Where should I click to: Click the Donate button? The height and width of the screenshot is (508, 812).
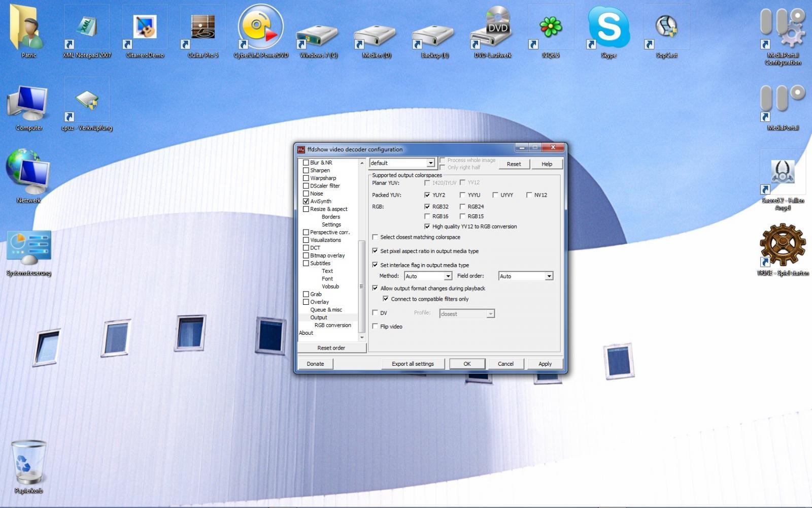[315, 364]
